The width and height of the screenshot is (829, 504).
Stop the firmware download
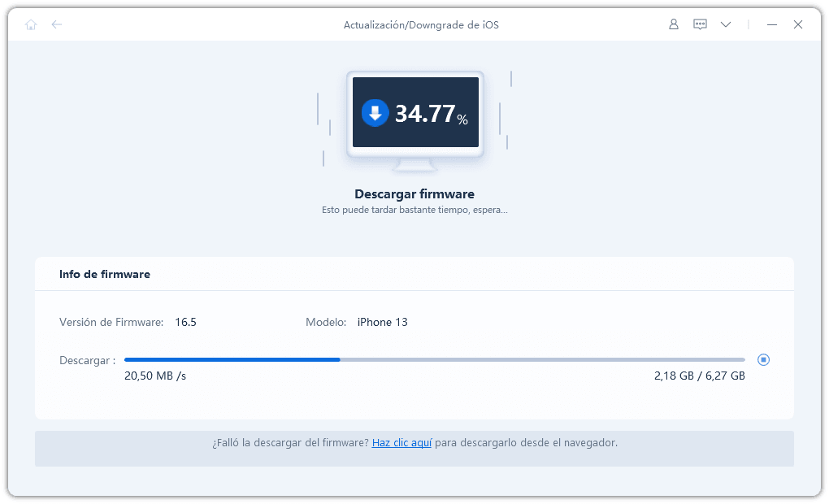coord(763,359)
